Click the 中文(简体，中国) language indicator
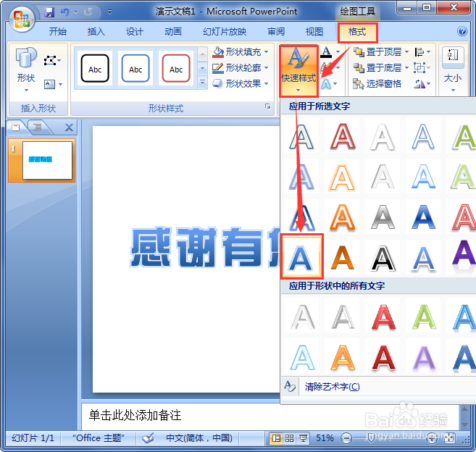476x452 pixels. point(199,438)
